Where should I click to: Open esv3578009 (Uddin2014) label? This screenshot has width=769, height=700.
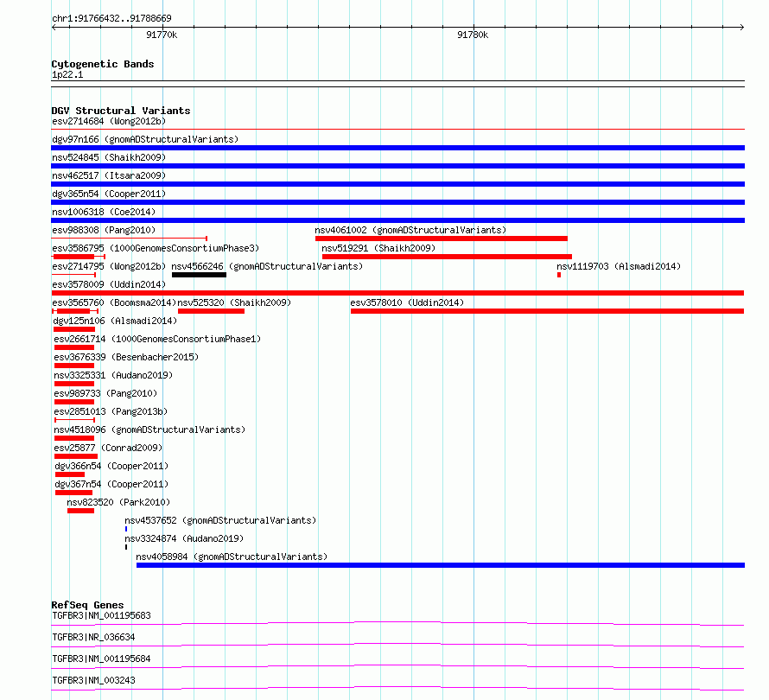(x=109, y=284)
